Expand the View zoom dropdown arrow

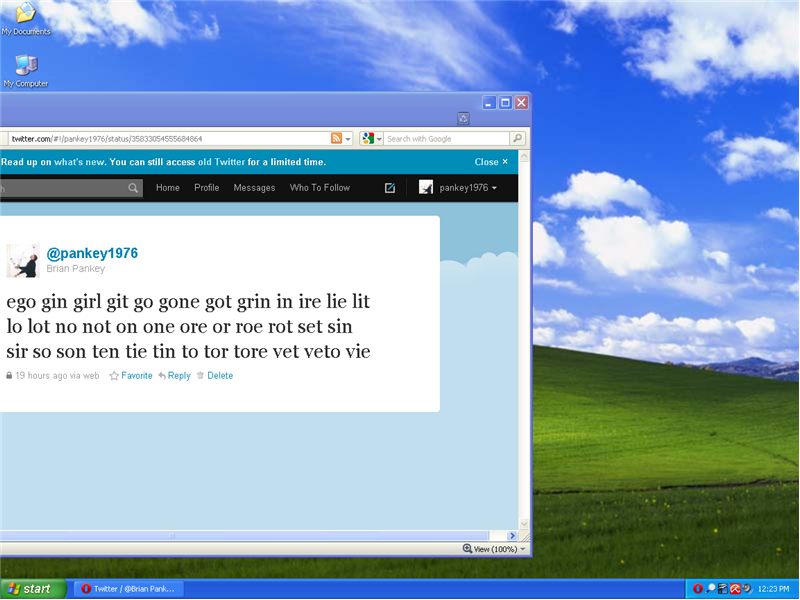pos(522,549)
